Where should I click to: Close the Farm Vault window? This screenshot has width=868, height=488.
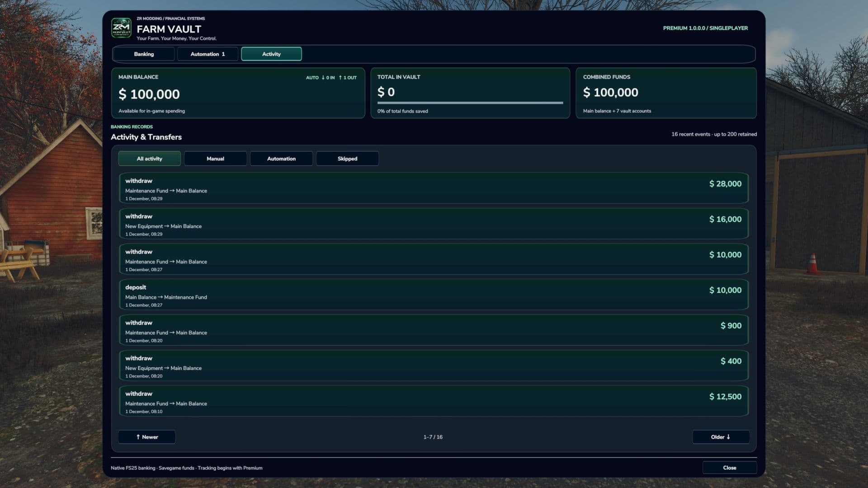729,468
